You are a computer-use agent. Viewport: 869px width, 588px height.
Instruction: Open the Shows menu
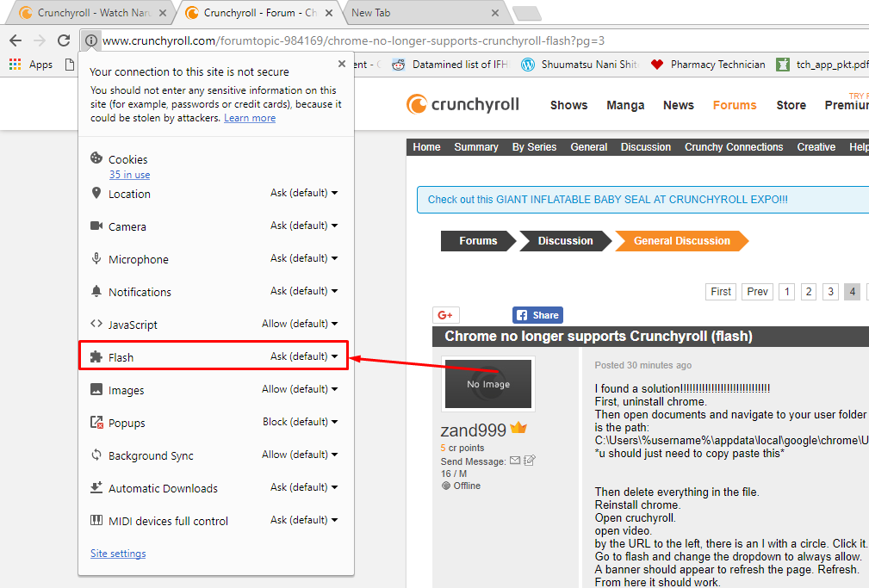coord(568,105)
